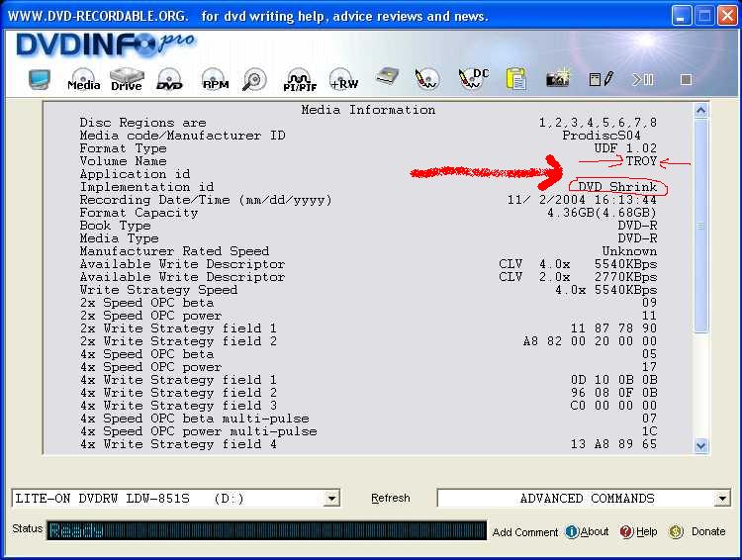Click the 'Media Information' heading
742x560 pixels.
(368, 110)
